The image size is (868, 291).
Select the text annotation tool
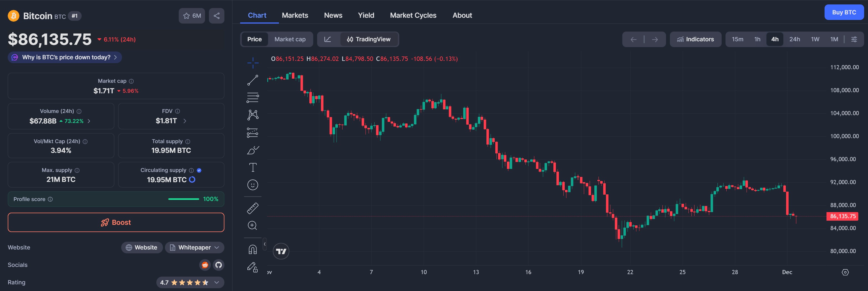[253, 167]
